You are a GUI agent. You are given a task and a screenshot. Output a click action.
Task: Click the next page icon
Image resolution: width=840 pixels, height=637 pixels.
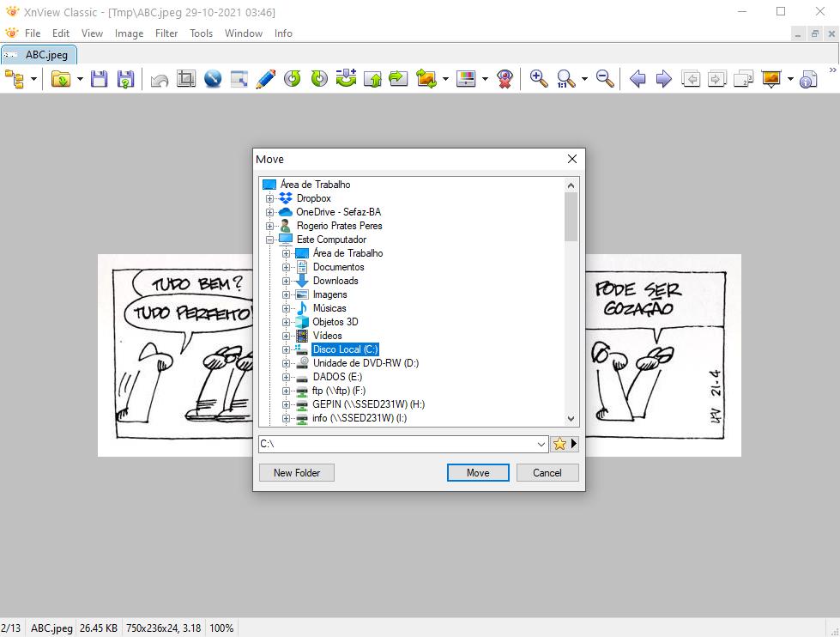click(x=716, y=79)
